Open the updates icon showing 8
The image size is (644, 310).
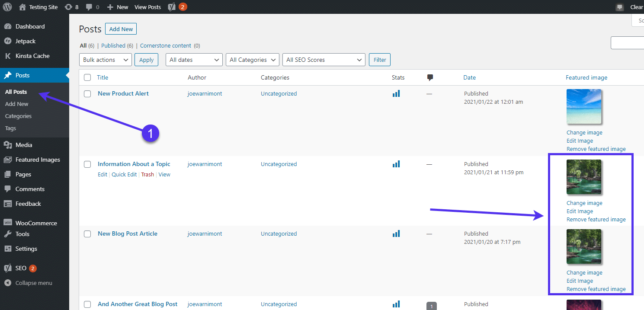coord(71,7)
